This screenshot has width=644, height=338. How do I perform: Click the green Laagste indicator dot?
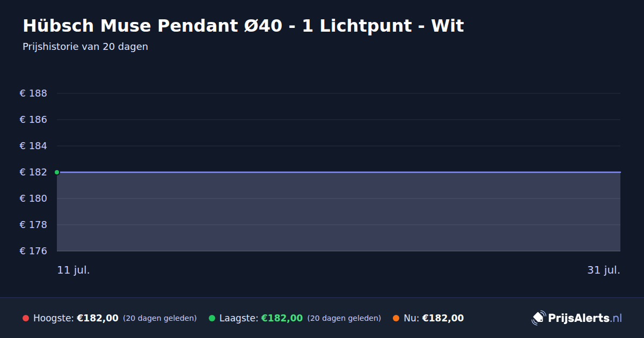coord(212,318)
